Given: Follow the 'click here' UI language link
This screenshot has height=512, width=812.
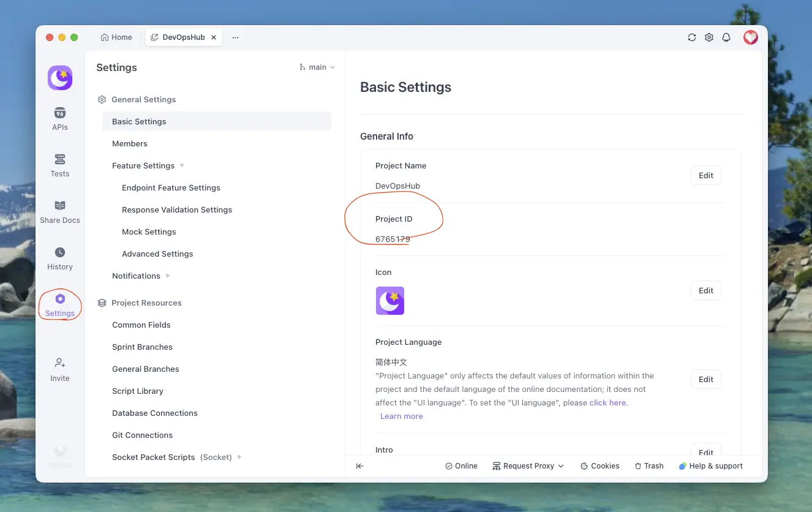Looking at the screenshot, I should (x=607, y=402).
